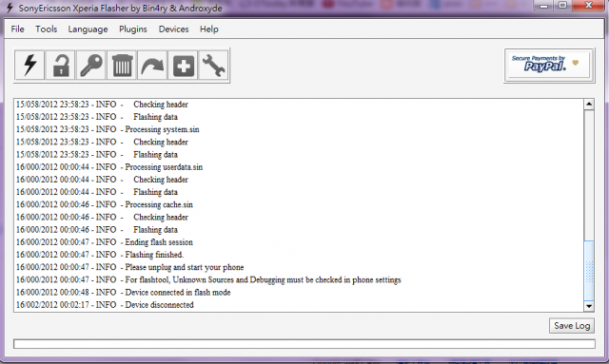Open the Language menu
609x364 pixels.
point(88,29)
